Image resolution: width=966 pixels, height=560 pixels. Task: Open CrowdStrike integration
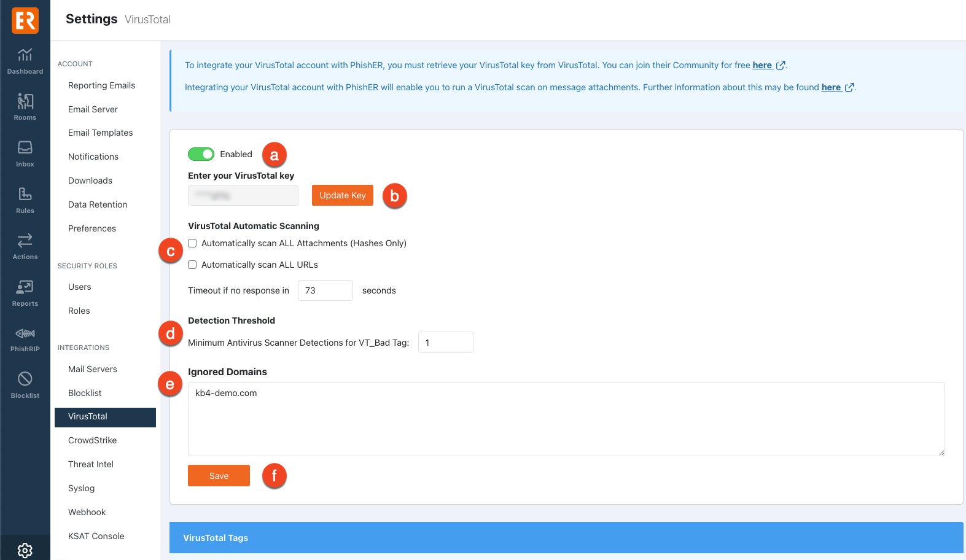(92, 440)
